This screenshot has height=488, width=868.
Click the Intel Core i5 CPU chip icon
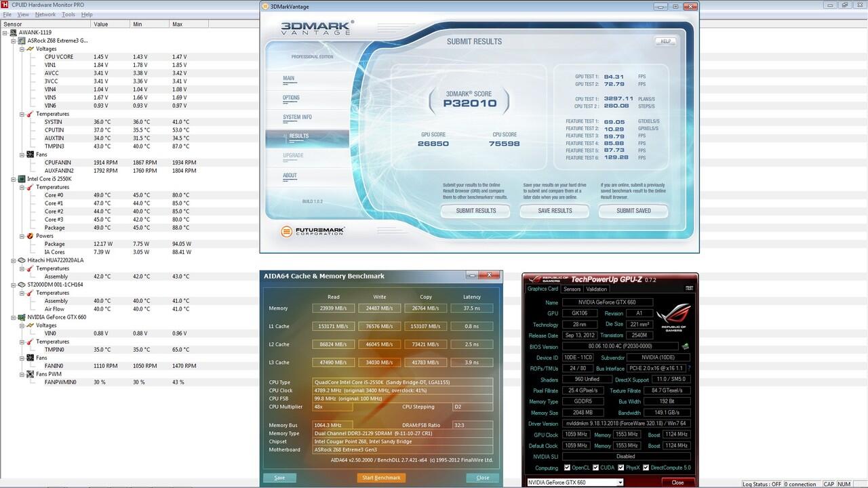tap(22, 179)
